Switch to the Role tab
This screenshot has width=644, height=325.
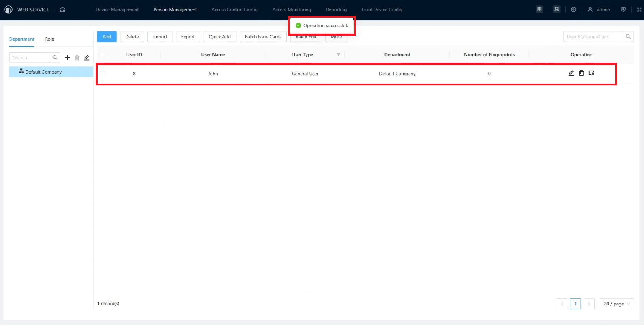(x=50, y=39)
